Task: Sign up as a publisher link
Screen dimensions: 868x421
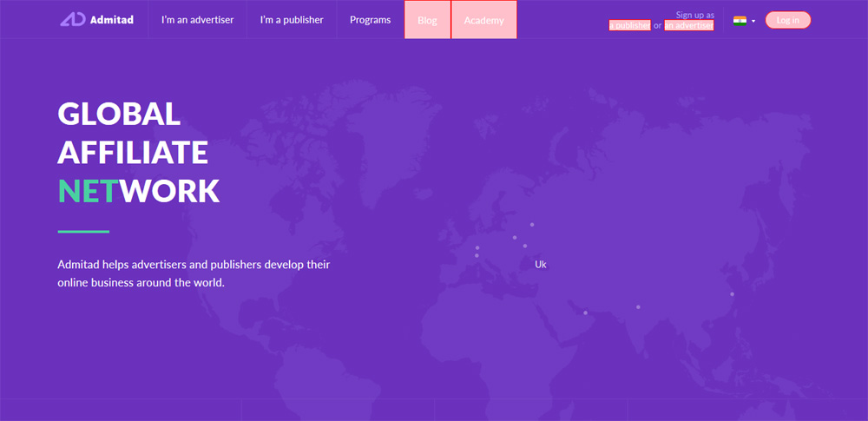Action: point(629,25)
